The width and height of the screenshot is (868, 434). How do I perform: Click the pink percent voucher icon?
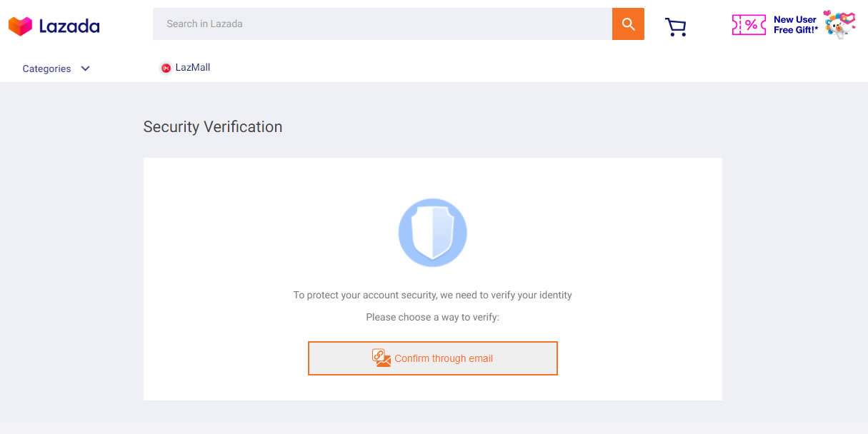click(x=749, y=25)
